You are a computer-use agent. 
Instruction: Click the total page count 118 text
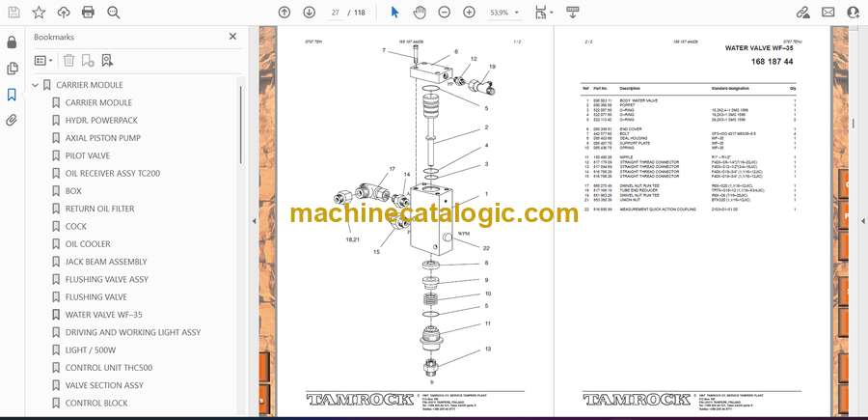(x=360, y=13)
